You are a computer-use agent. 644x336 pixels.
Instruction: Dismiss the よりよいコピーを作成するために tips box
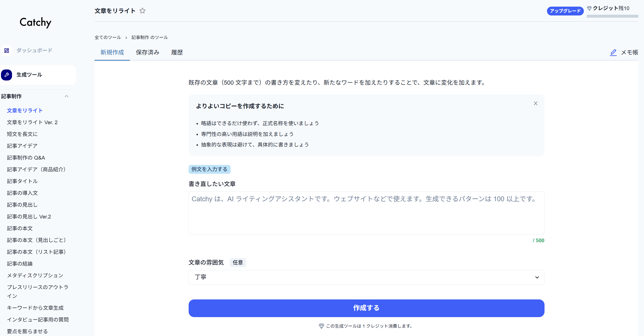[x=535, y=103]
